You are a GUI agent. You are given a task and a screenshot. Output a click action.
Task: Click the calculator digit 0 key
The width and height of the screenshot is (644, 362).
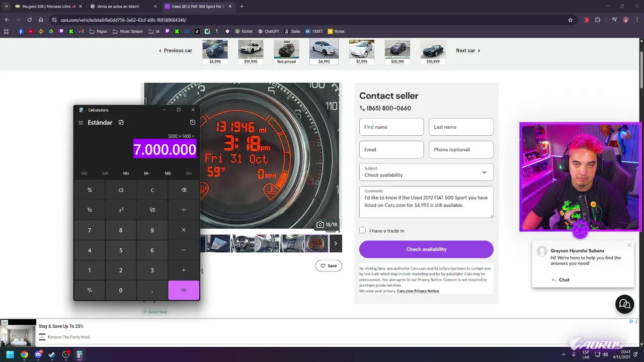pos(121,290)
